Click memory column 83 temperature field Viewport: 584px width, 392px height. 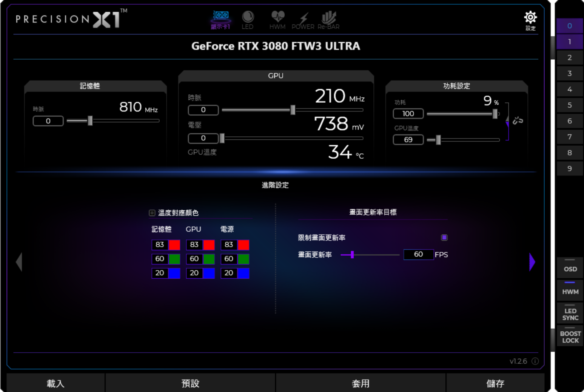[160, 245]
